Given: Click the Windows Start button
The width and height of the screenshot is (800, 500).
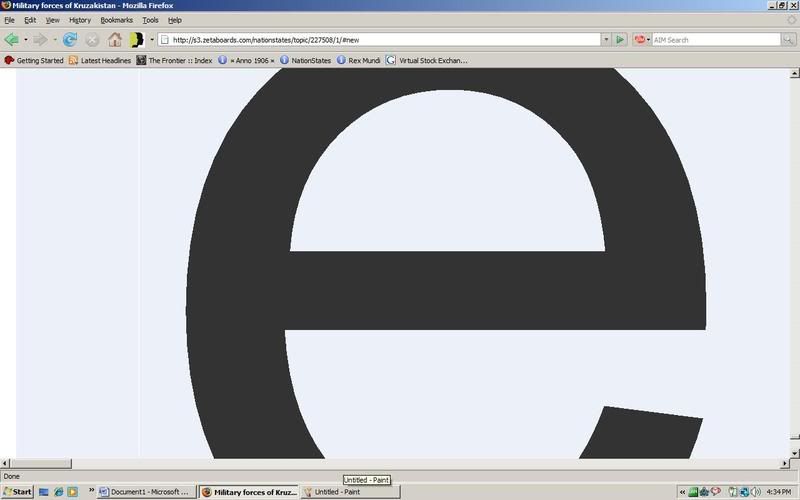Looking at the screenshot, I should click(x=17, y=492).
